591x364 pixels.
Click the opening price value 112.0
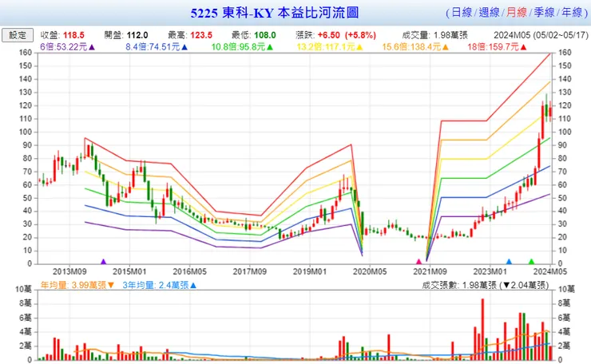pos(137,35)
